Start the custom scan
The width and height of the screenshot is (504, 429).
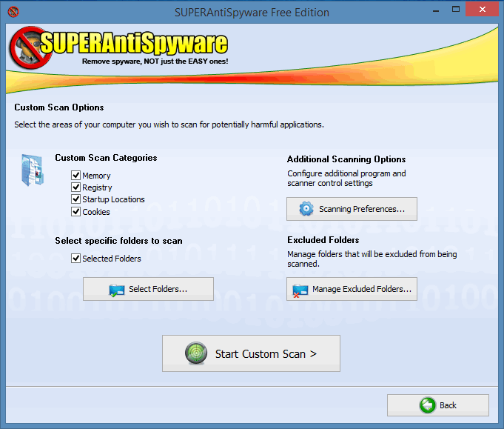[251, 353]
